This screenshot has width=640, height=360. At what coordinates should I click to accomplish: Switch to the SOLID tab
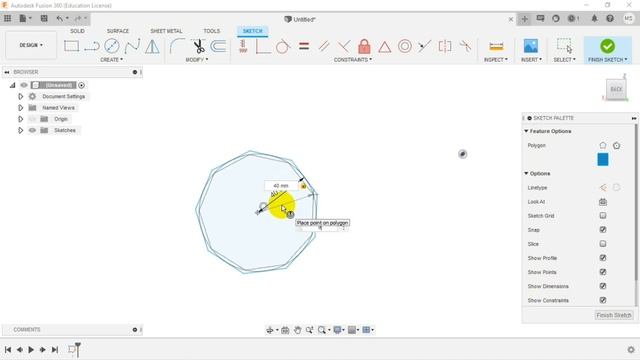77,31
